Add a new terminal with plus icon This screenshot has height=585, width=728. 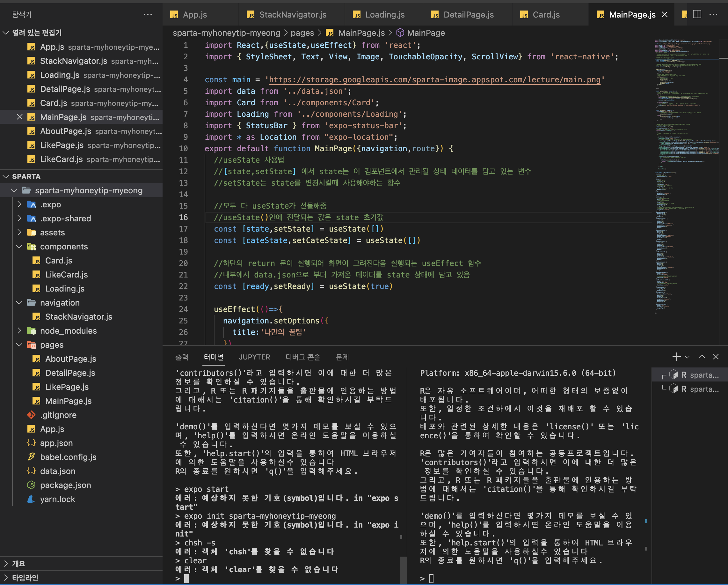676,357
